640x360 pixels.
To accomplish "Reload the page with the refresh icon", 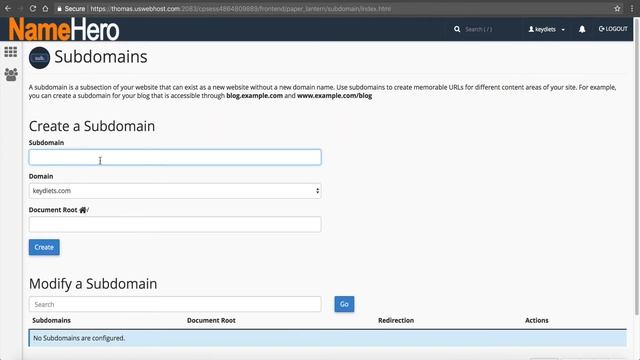I will pos(33,8).
